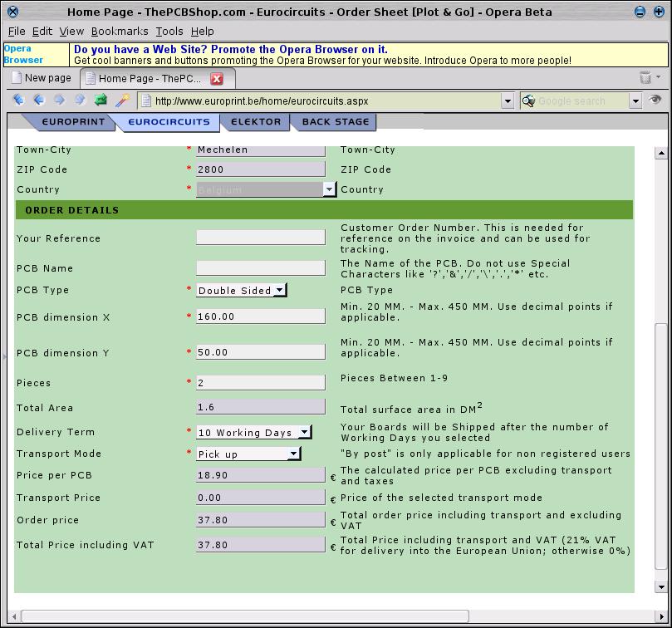Open the search engine dropdown arrow

coord(635,101)
